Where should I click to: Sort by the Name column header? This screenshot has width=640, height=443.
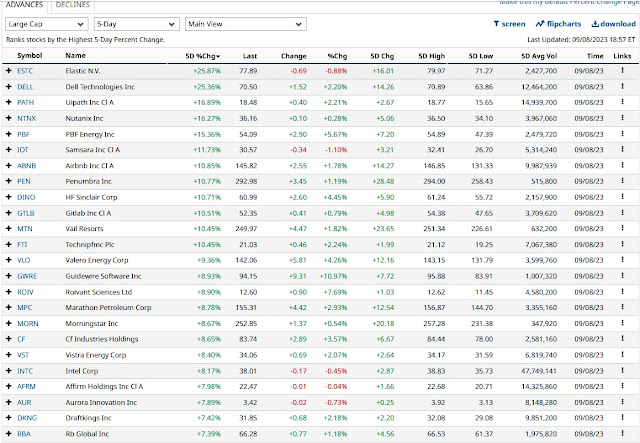[76, 56]
